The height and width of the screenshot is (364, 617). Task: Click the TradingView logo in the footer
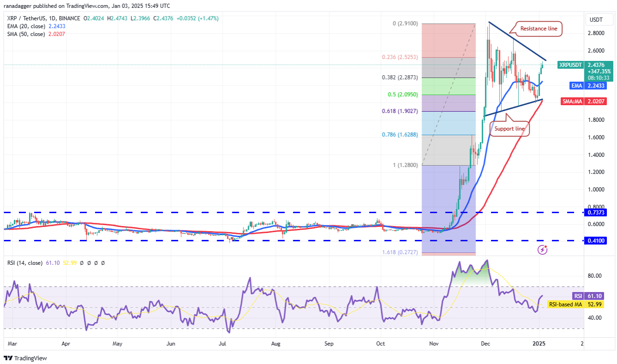pos(25,358)
